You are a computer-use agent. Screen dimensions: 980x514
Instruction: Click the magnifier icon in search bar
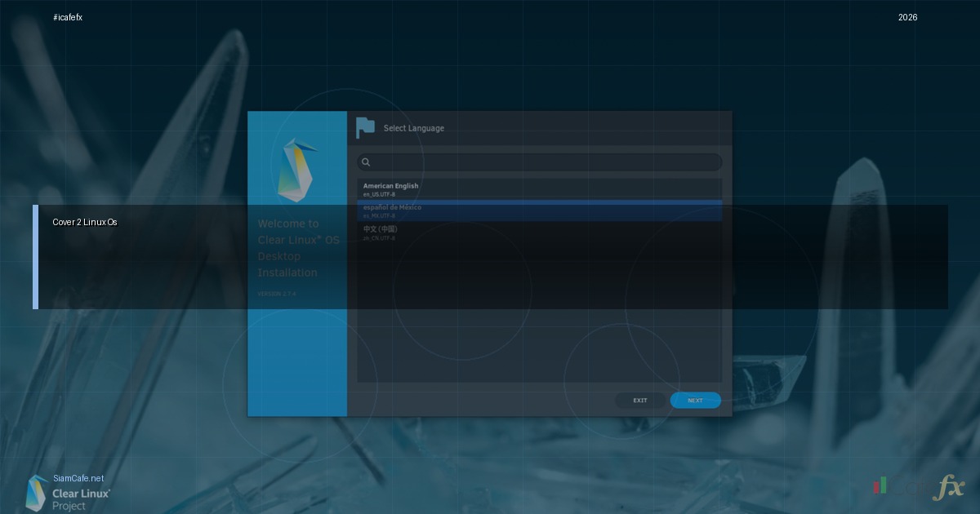(x=367, y=162)
